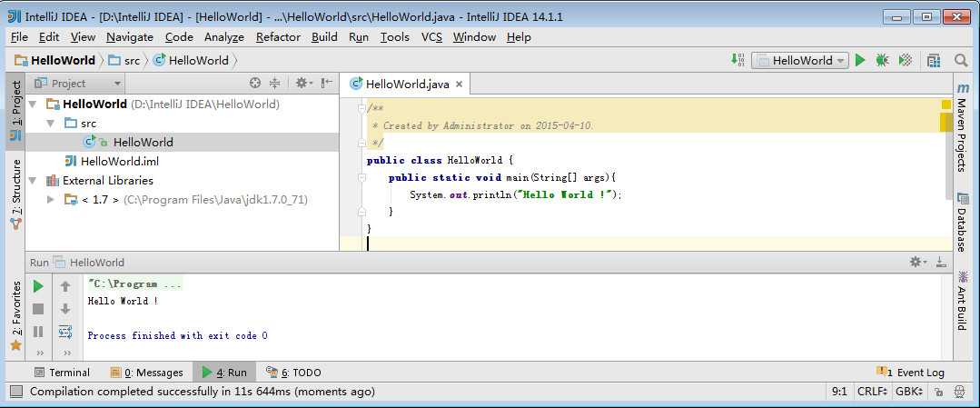
Task: Open the Project view selector dropdown
Action: tap(77, 84)
